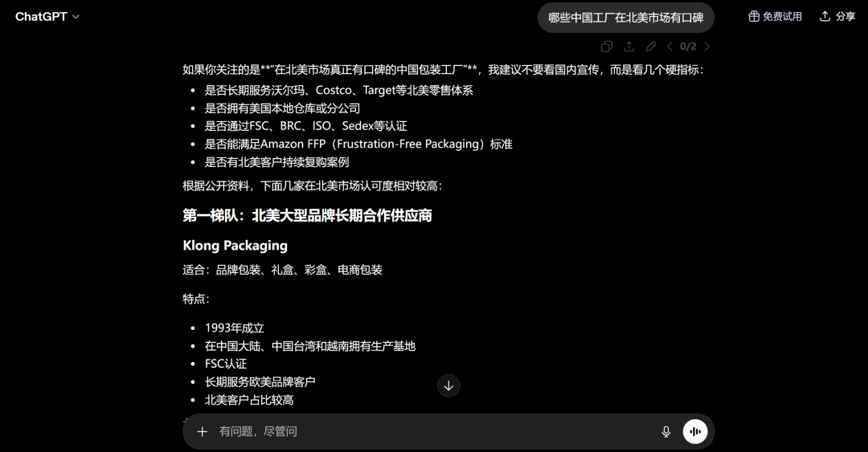This screenshot has width=868, height=452.
Task: Click the plus attachment icon in input bar
Action: pos(202,432)
